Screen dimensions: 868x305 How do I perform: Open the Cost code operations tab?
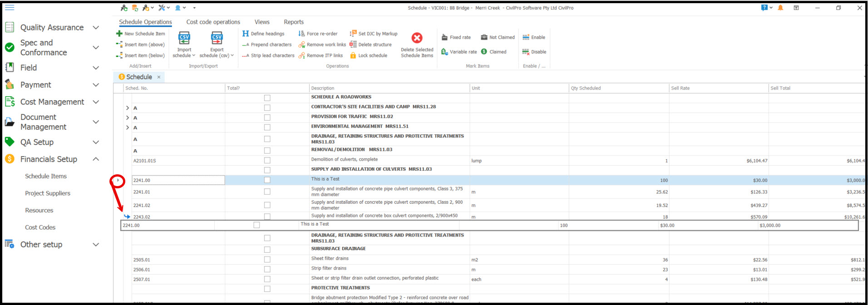pos(213,22)
